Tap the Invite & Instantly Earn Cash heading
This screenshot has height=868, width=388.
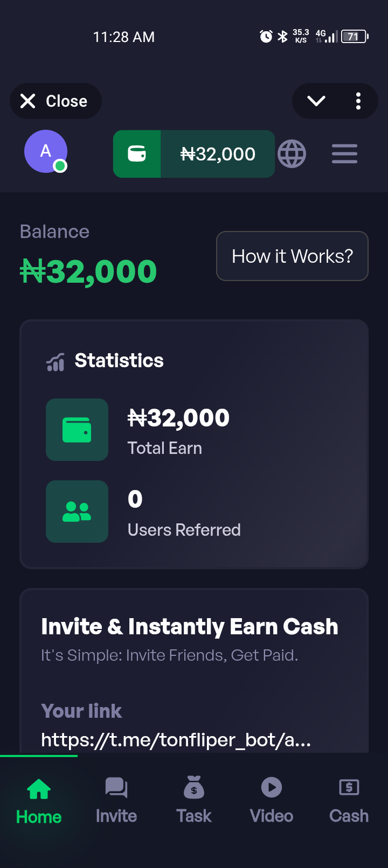click(x=190, y=627)
